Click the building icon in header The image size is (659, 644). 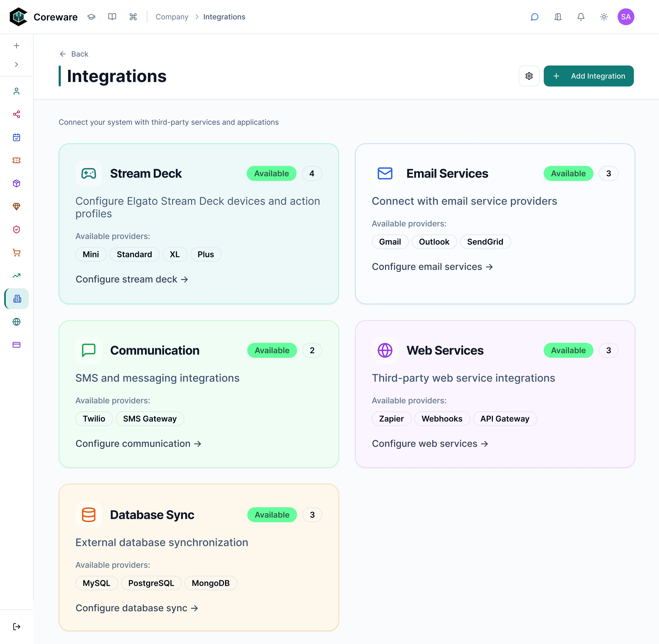[x=558, y=17]
